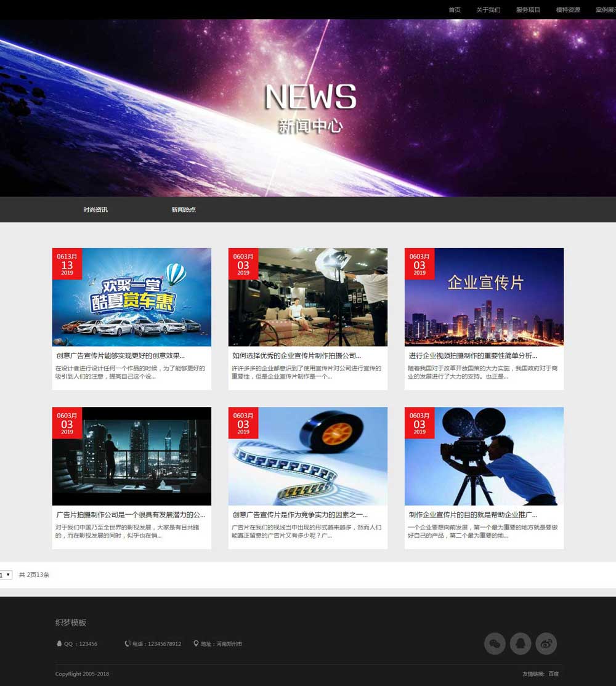Open article 创意广告宣传片能够实现更好的创意效果
Image resolution: width=616 pixels, height=686 pixels.
pyautogui.click(x=120, y=356)
